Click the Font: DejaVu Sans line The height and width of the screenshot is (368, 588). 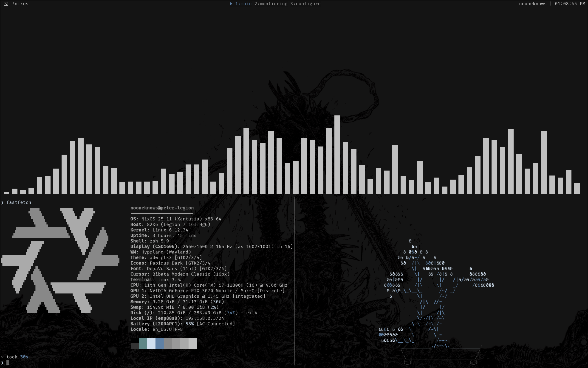coord(179,268)
